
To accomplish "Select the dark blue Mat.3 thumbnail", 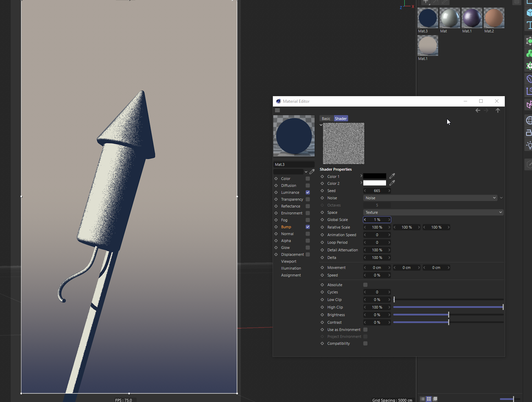I will click(x=428, y=18).
